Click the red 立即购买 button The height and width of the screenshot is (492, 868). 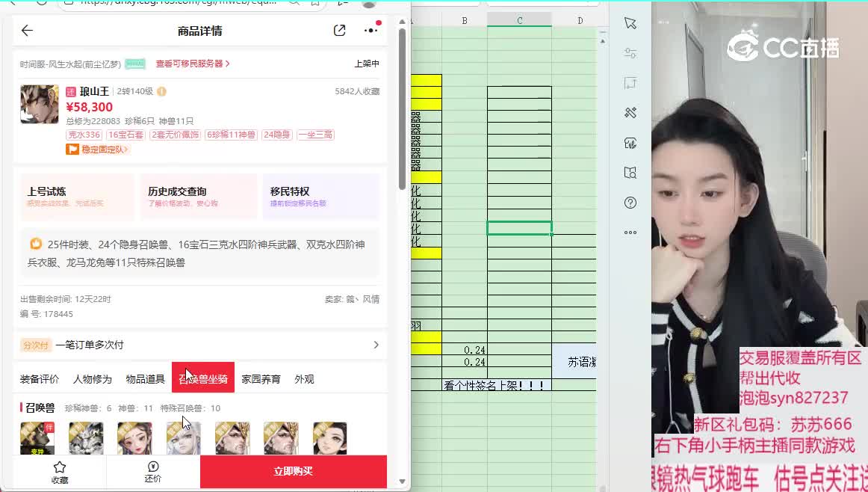[x=294, y=472]
